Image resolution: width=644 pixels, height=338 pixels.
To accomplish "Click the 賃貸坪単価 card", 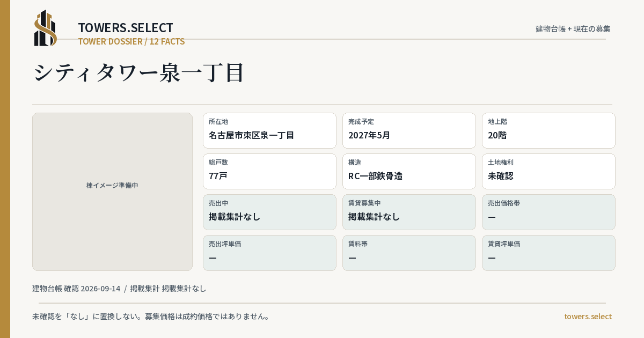I will pos(548,253).
